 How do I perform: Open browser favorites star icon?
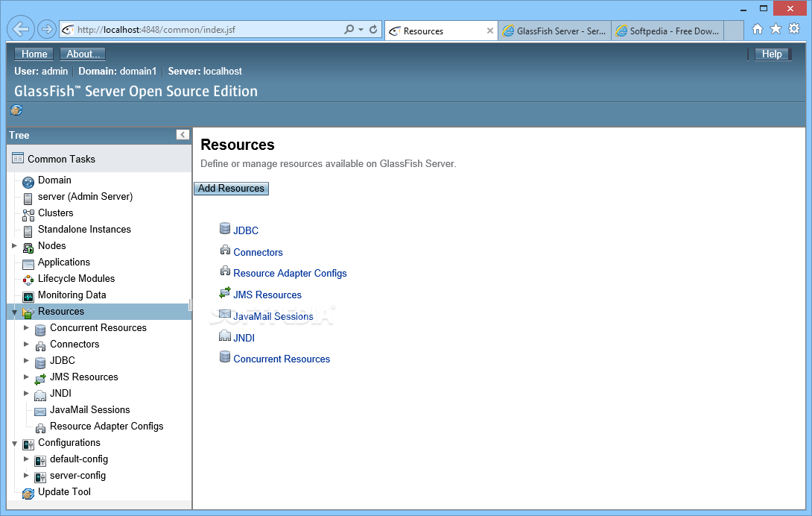click(x=775, y=29)
